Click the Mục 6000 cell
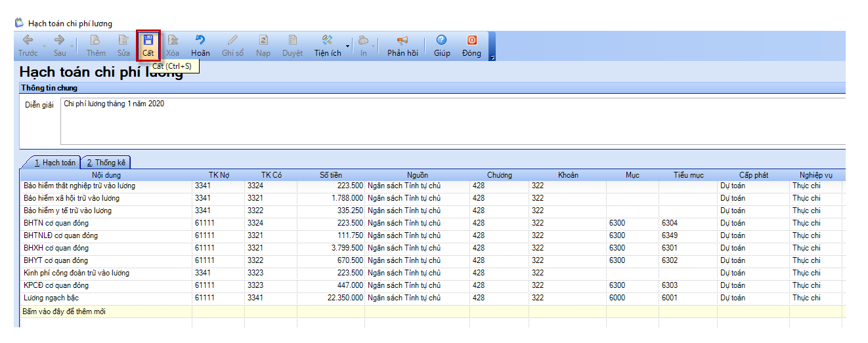Viewport: 868px width, 343px height. [x=633, y=298]
